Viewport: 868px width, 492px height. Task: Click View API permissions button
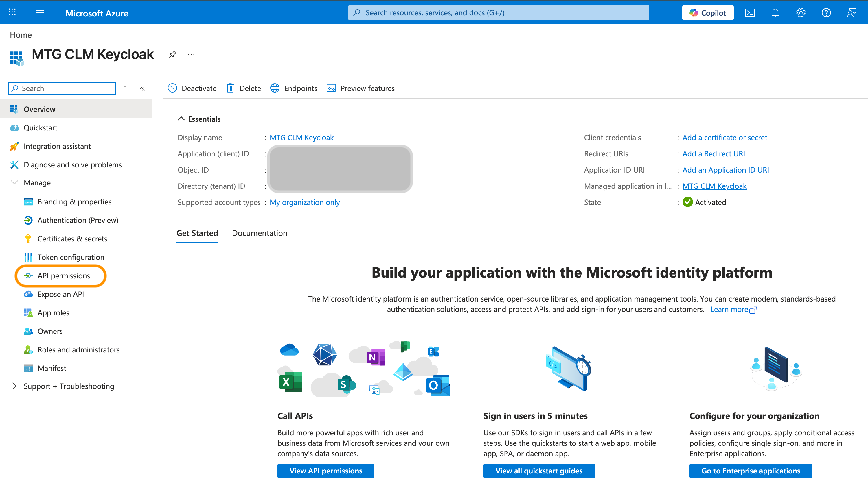(325, 471)
